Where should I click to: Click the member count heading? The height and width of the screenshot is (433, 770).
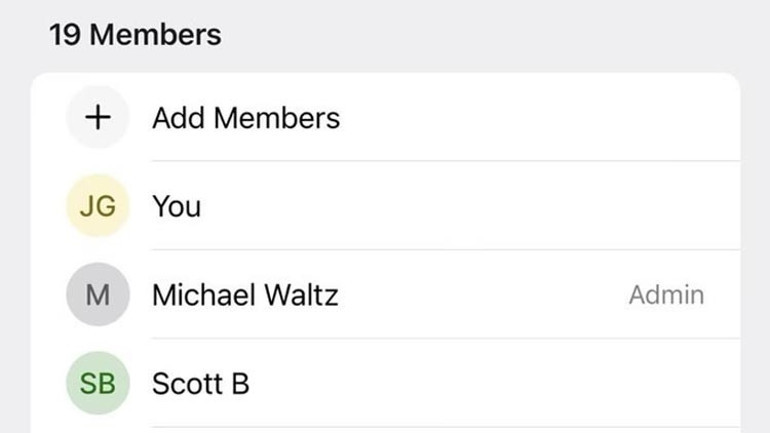[136, 35]
